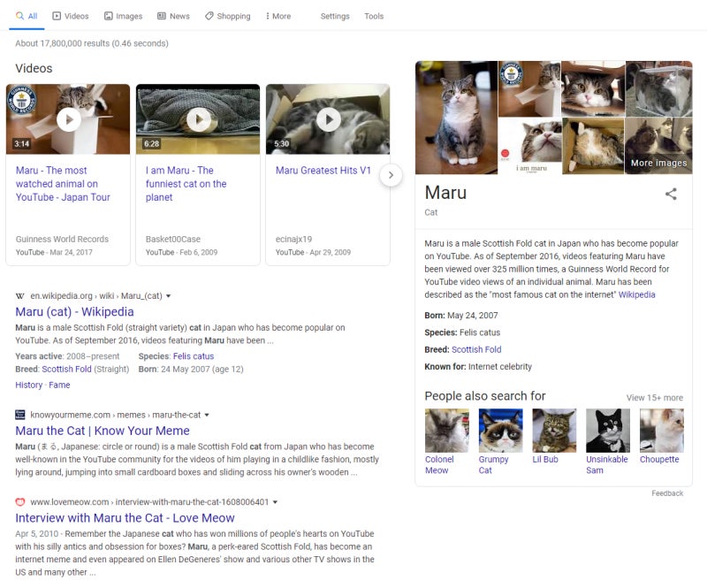Open the lovemeow.com result dropdown arrow
This screenshot has height=588, width=707.
coord(276,502)
